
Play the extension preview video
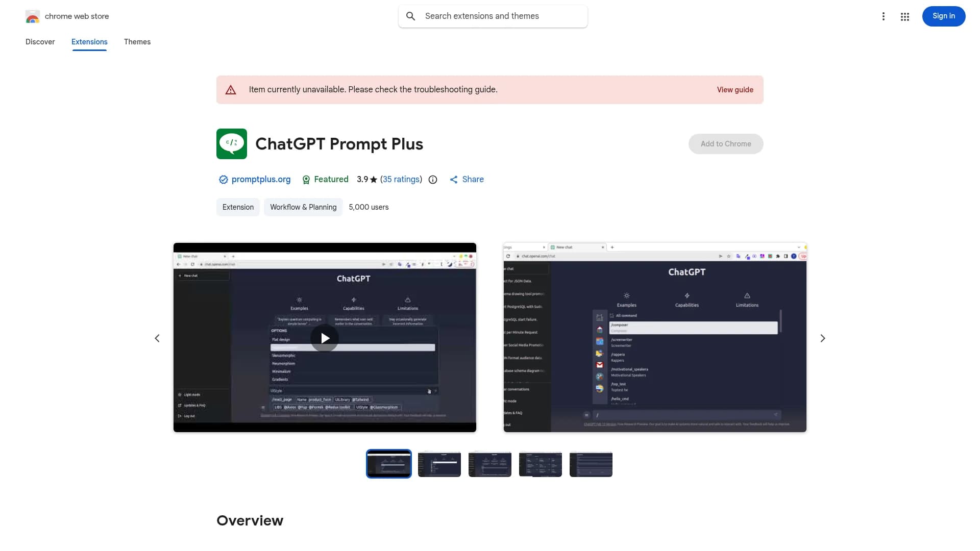[325, 338]
